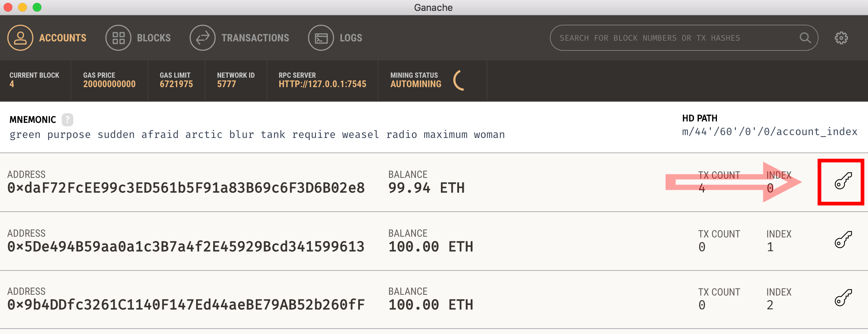
Task: Click the mnemonic question mark help icon
Action: click(67, 119)
